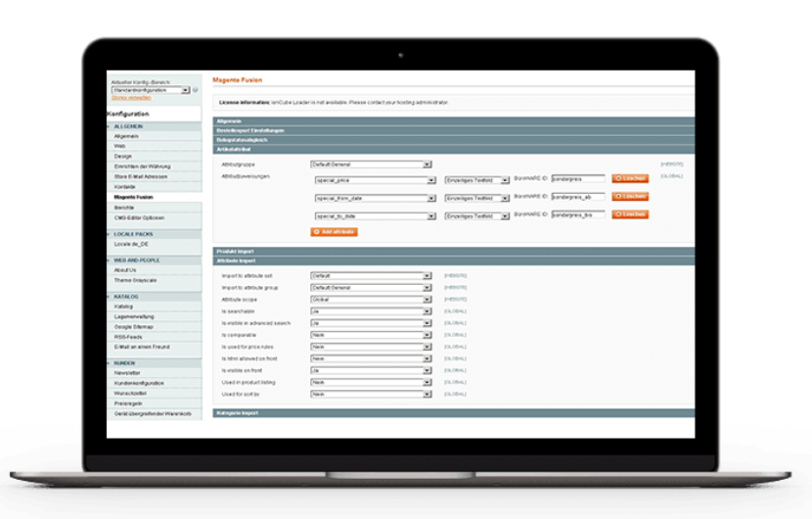Expand the Produkt Import fieldset header
The image size is (812, 519).
454,252
